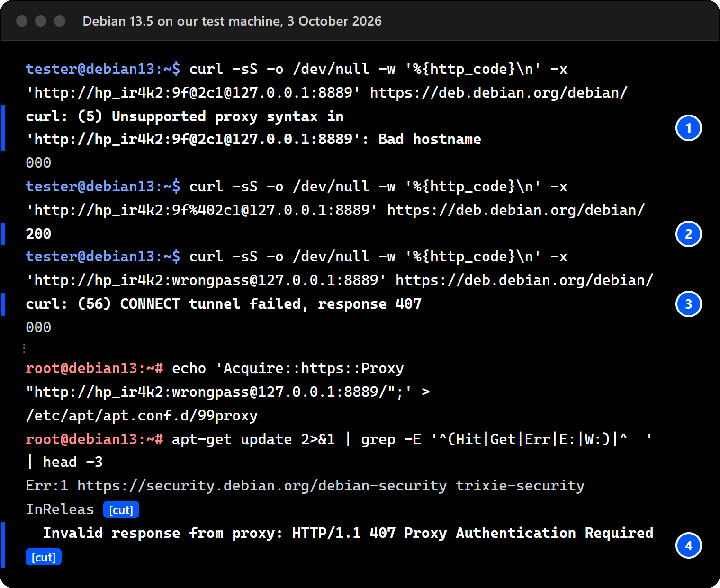The image size is (720, 588).
Task: Click the 'Bad hostname' error text
Action: coord(430,139)
